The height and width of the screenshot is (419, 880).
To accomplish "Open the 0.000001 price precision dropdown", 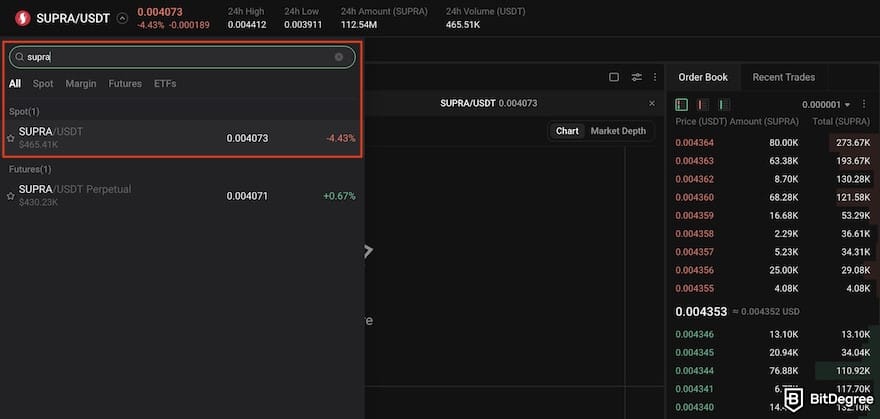I will (x=826, y=105).
